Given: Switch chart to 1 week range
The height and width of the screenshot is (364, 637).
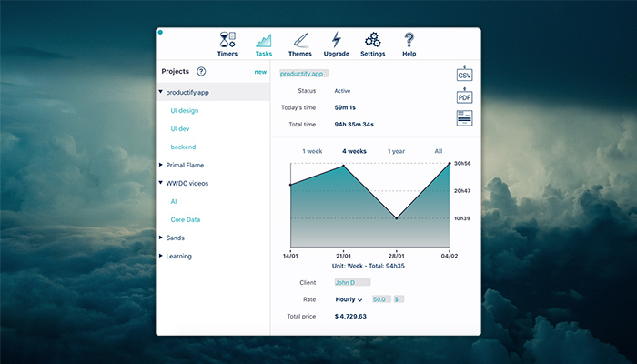Looking at the screenshot, I should coord(312,151).
